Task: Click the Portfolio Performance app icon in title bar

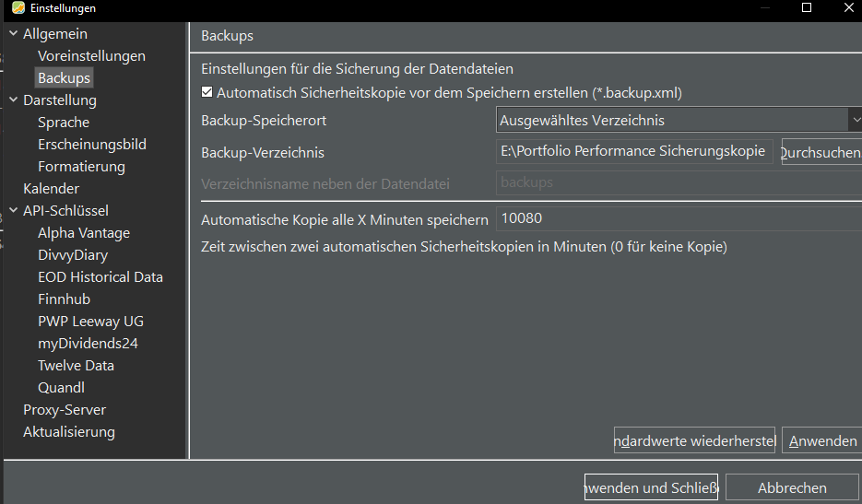Action: [x=18, y=8]
